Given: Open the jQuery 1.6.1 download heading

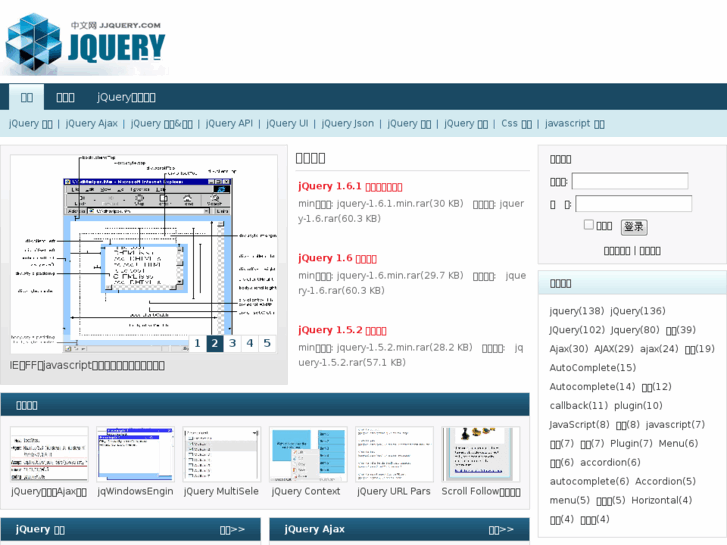Looking at the screenshot, I should coord(350,186).
